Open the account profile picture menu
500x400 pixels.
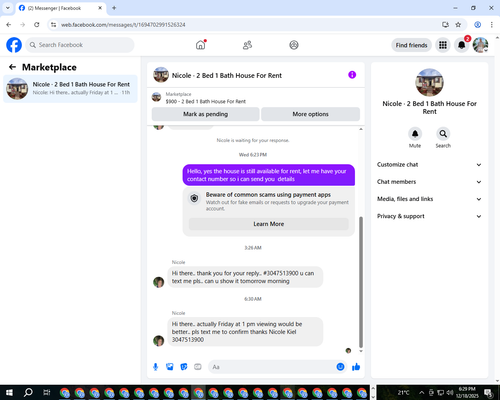(x=480, y=45)
